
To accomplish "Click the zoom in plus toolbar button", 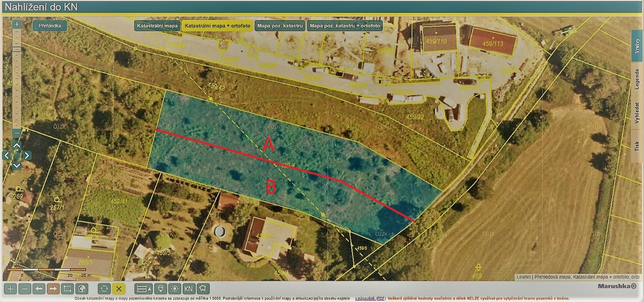I will [x=10, y=289].
